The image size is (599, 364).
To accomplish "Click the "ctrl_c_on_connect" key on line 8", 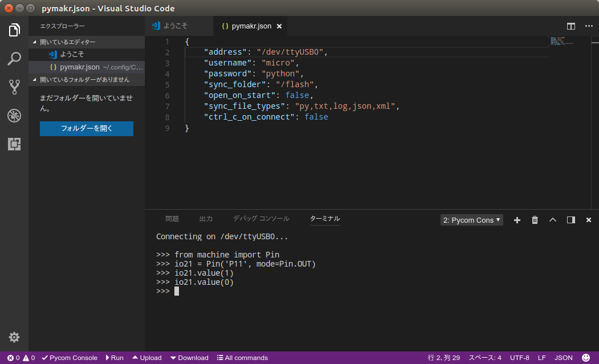I will pyautogui.click(x=249, y=117).
